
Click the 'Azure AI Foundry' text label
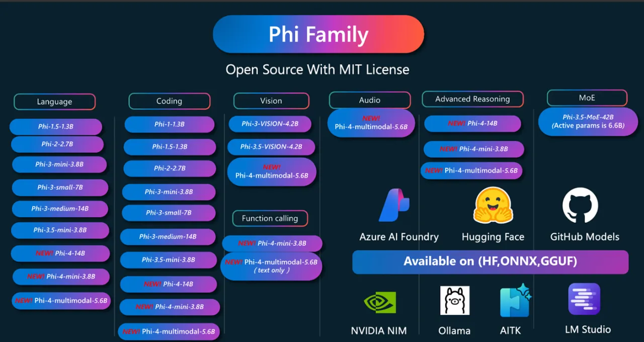pyautogui.click(x=399, y=236)
